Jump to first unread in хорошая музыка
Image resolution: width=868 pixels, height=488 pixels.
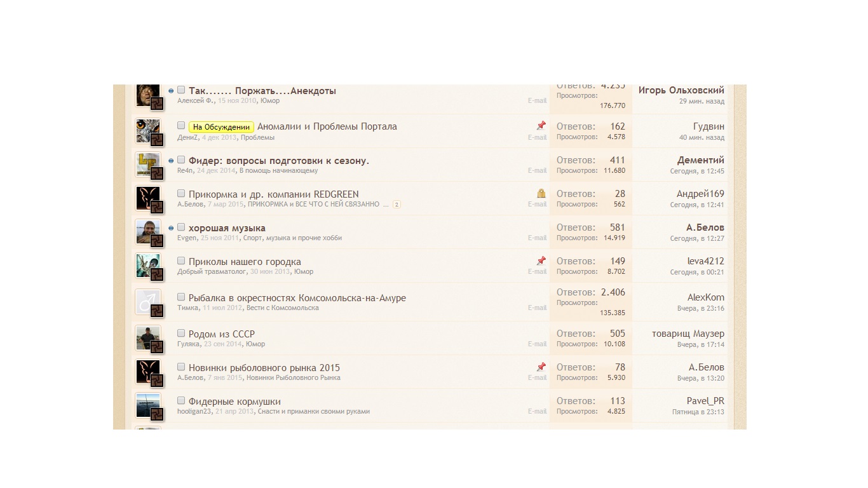click(x=171, y=228)
